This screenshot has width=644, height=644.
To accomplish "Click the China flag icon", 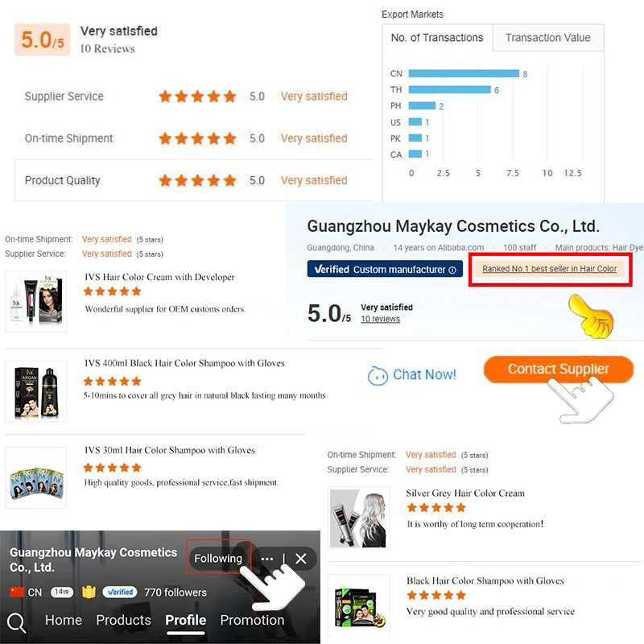I will click(17, 592).
